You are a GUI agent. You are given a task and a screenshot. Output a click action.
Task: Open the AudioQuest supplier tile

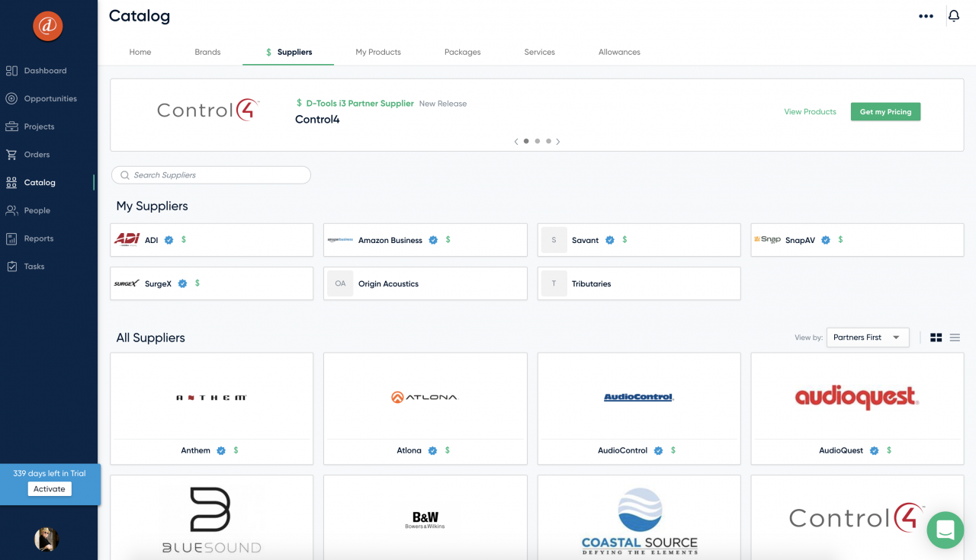[x=857, y=408]
